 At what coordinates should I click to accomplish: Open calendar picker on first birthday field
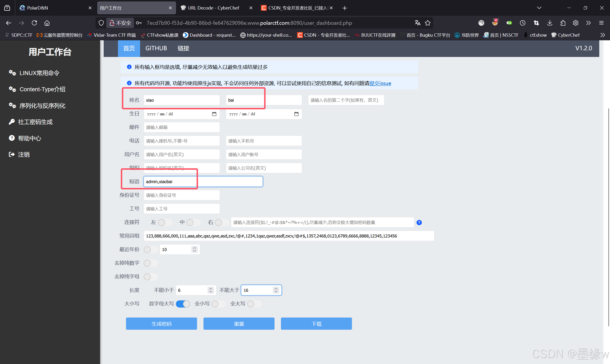[x=214, y=114]
